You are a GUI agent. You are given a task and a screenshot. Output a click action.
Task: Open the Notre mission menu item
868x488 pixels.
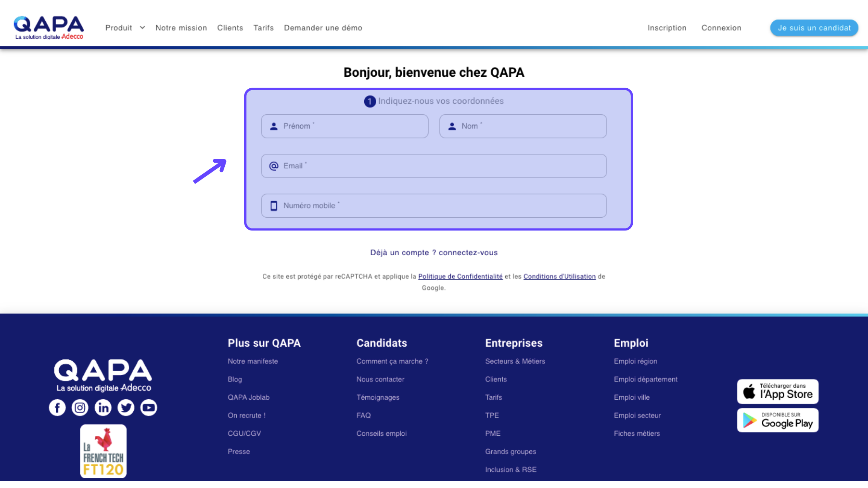181,28
